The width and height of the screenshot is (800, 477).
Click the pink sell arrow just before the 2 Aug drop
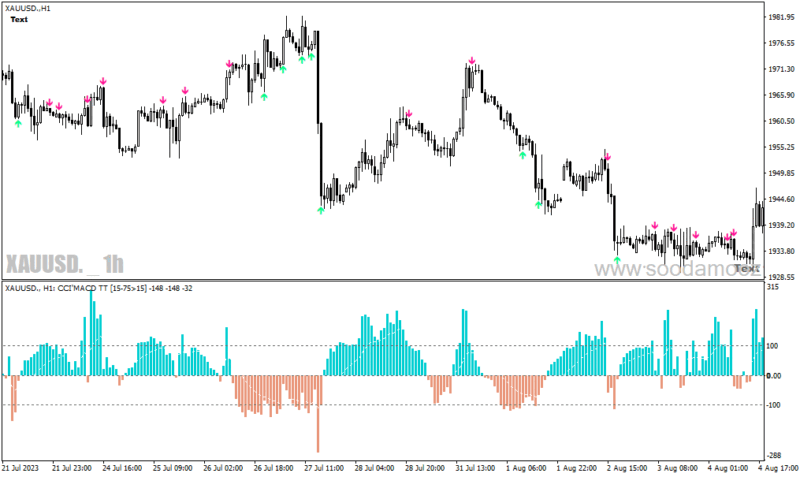607,157
